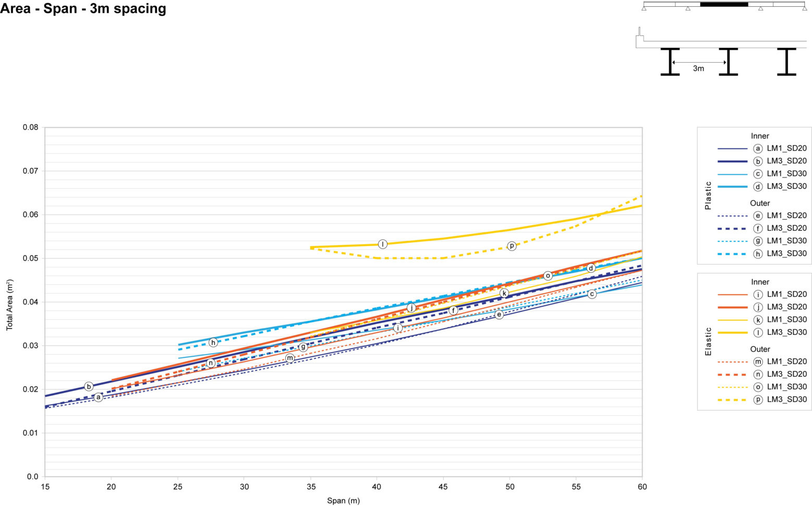Viewport: 812px width, 506px height.
Task: Select the 20 tick label on the x-axis
Action: coord(111,487)
